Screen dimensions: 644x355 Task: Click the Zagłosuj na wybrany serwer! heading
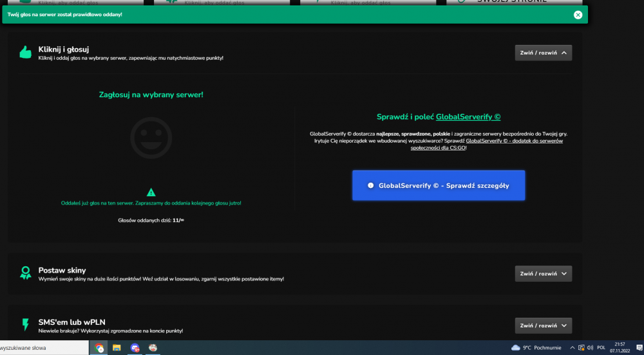(x=151, y=95)
